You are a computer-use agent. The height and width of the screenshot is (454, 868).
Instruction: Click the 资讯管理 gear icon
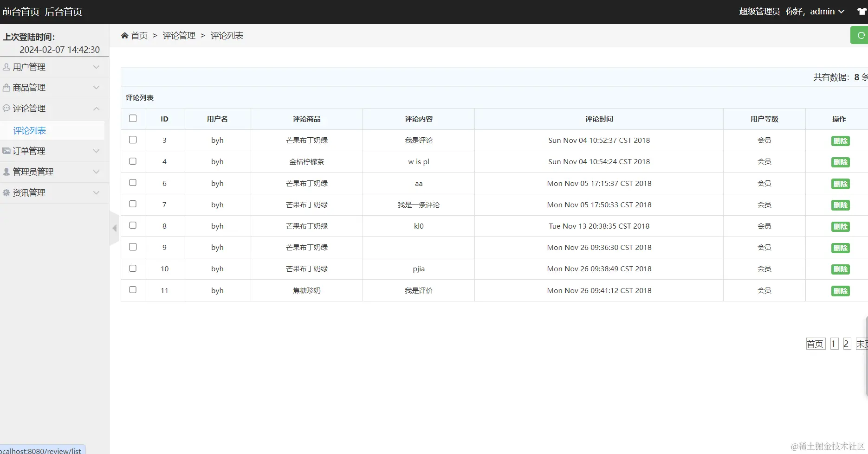6,192
